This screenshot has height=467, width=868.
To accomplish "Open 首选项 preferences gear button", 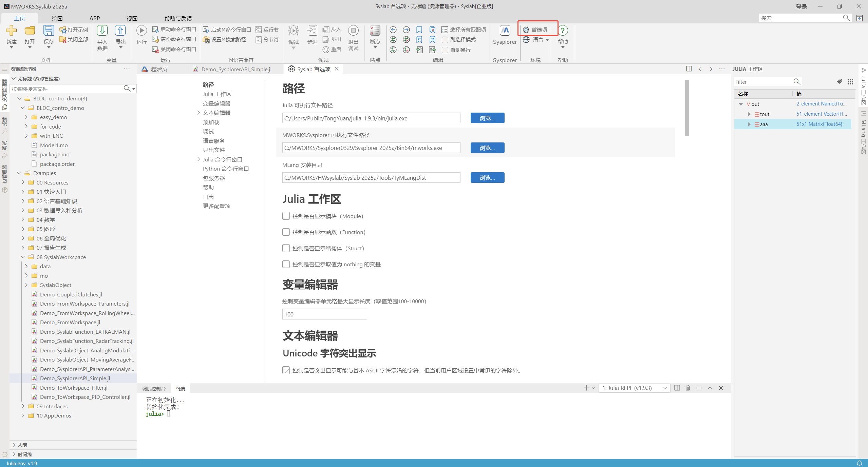I will [535, 30].
